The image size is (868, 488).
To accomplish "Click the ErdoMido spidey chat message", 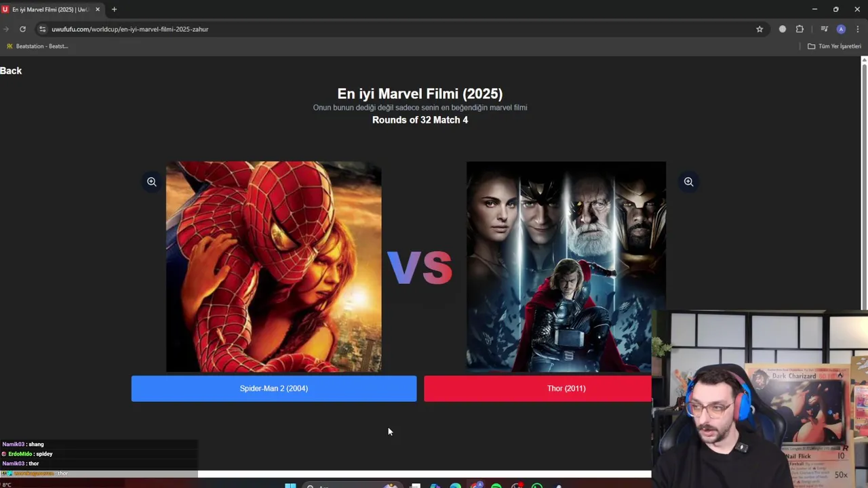I will (x=27, y=454).
